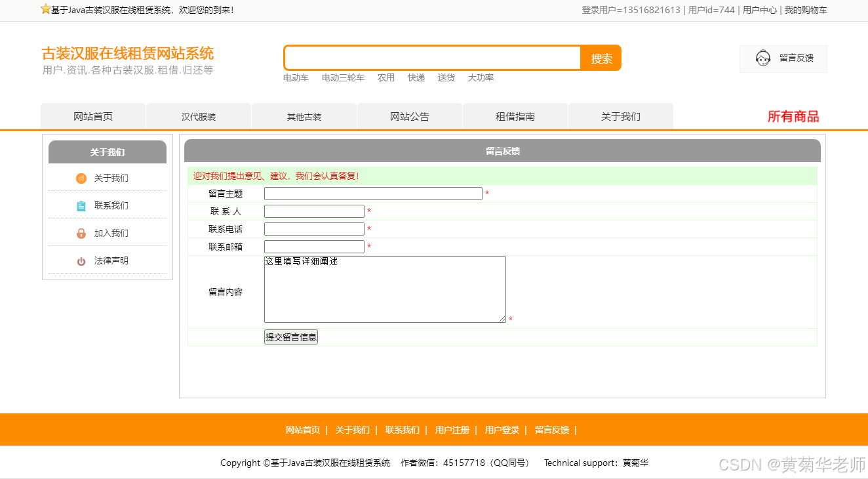
Task: Click the 联系邮箱 input field
Action: click(x=314, y=247)
